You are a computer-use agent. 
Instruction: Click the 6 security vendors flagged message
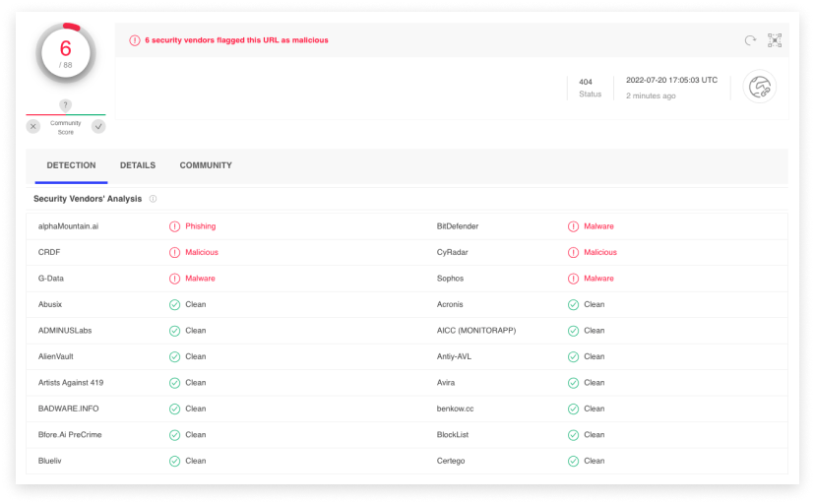coord(236,40)
